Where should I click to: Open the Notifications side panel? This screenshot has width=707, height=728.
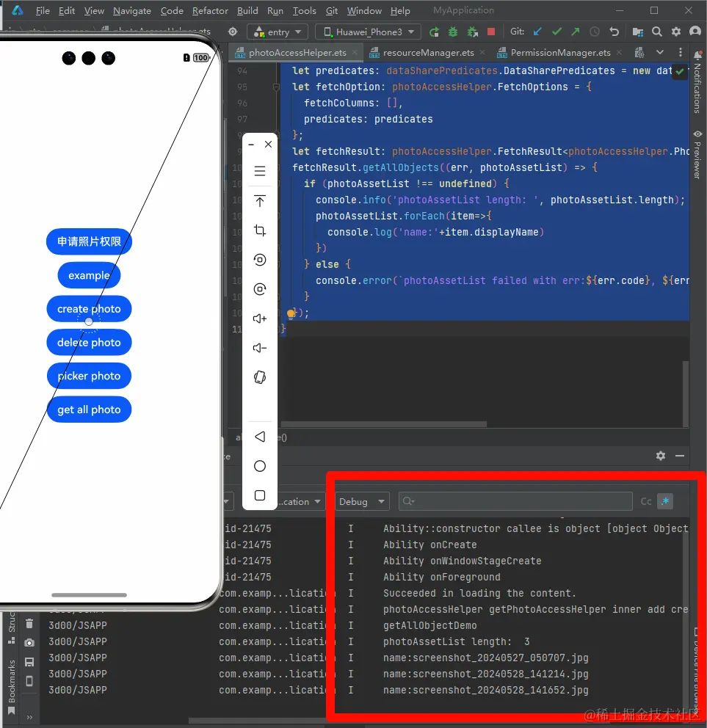pyautogui.click(x=697, y=81)
